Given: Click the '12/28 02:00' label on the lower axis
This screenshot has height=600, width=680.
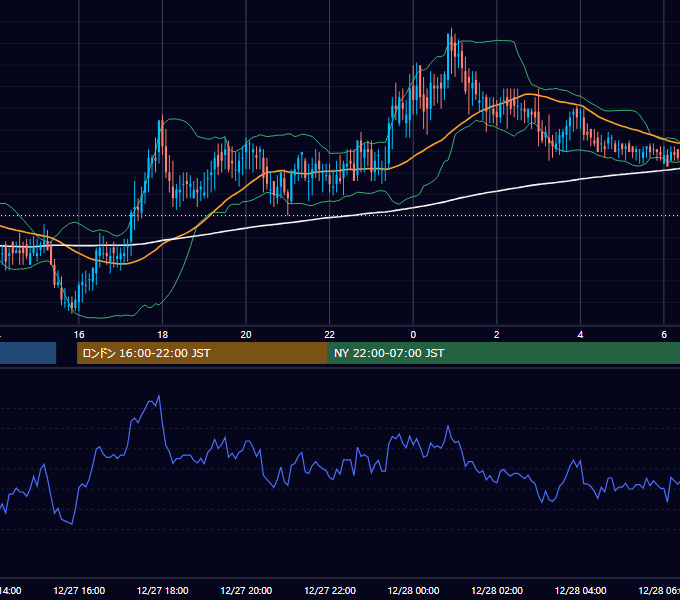Looking at the screenshot, I should [x=497, y=590].
